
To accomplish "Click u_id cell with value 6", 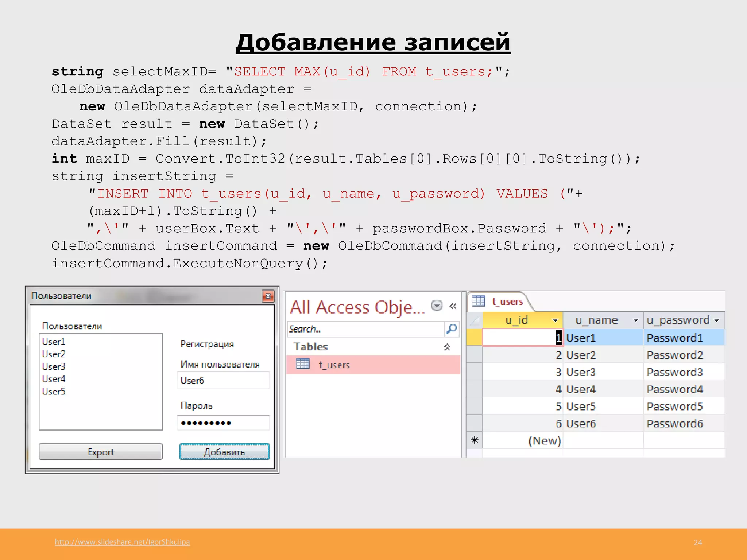I will pyautogui.click(x=523, y=423).
